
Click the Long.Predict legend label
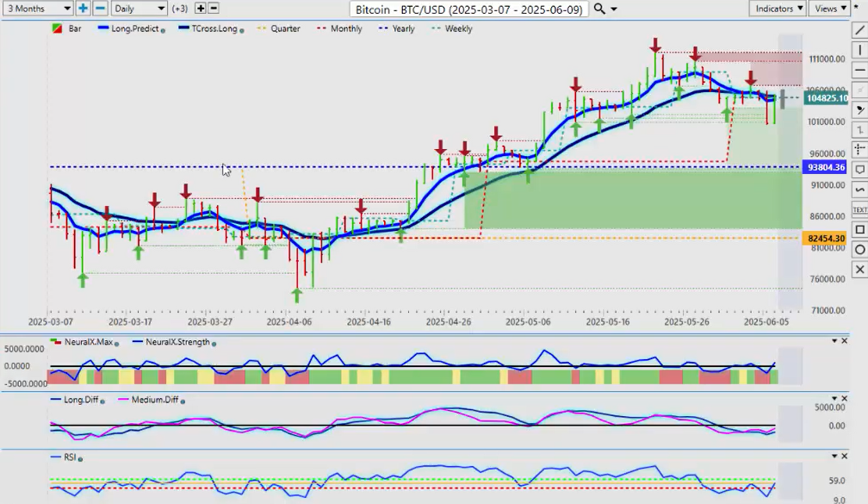coord(134,28)
